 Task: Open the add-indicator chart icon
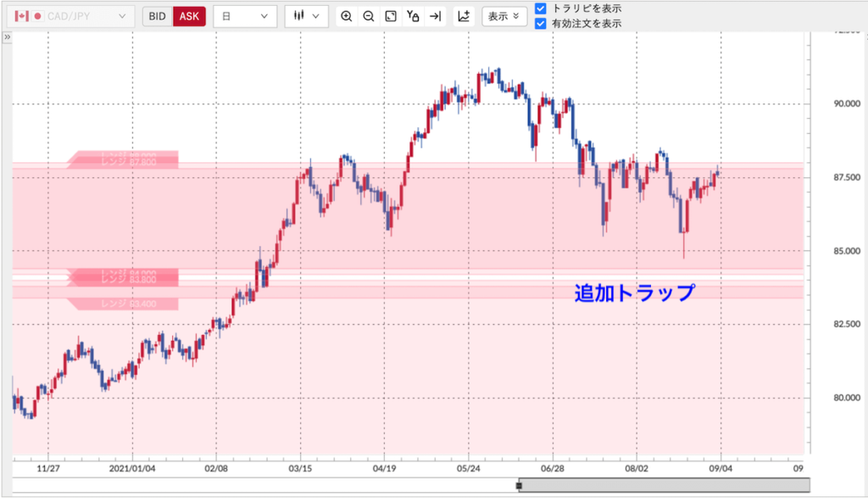[x=464, y=16]
